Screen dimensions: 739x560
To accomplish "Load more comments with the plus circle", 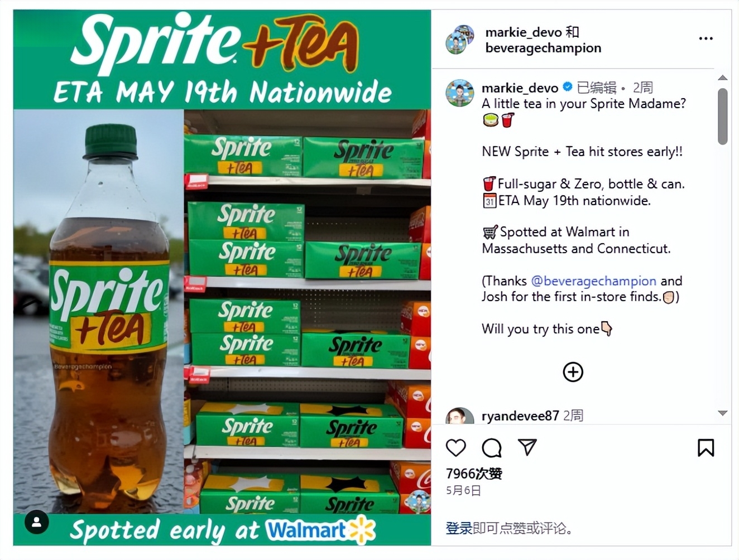I will (x=573, y=372).
